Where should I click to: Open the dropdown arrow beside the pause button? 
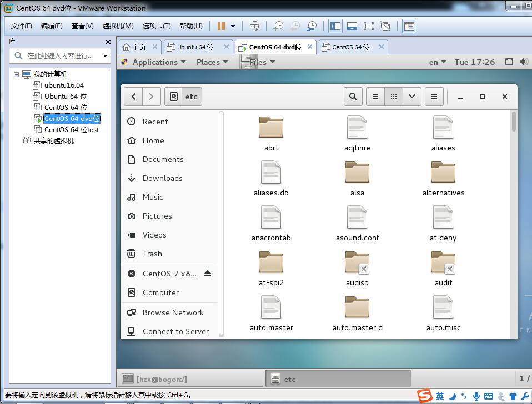click(x=233, y=26)
